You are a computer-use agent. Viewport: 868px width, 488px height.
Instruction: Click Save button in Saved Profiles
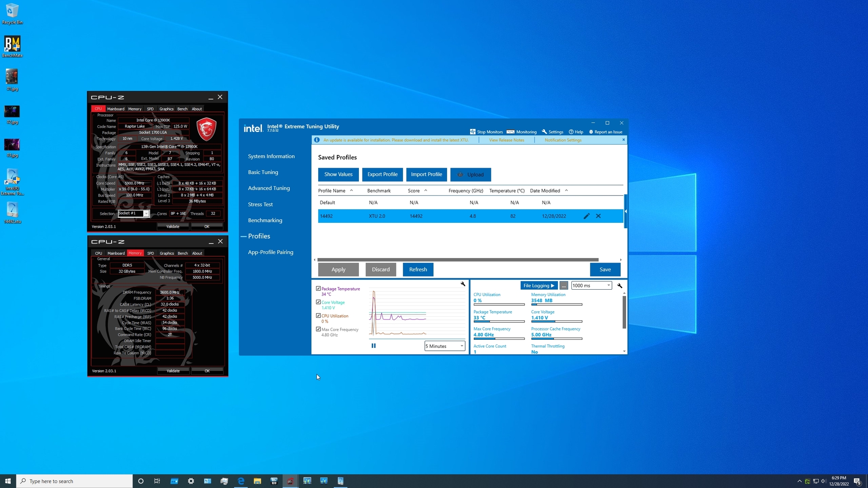pyautogui.click(x=605, y=269)
